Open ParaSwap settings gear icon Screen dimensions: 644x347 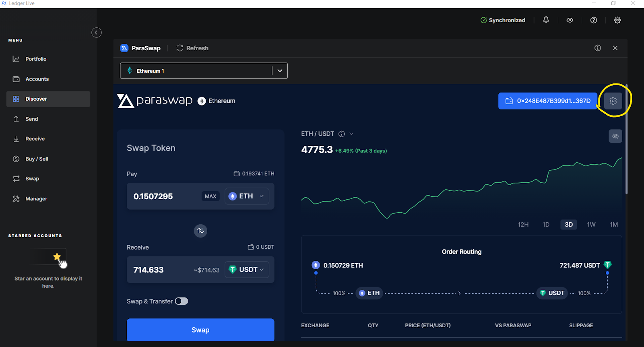[613, 101]
